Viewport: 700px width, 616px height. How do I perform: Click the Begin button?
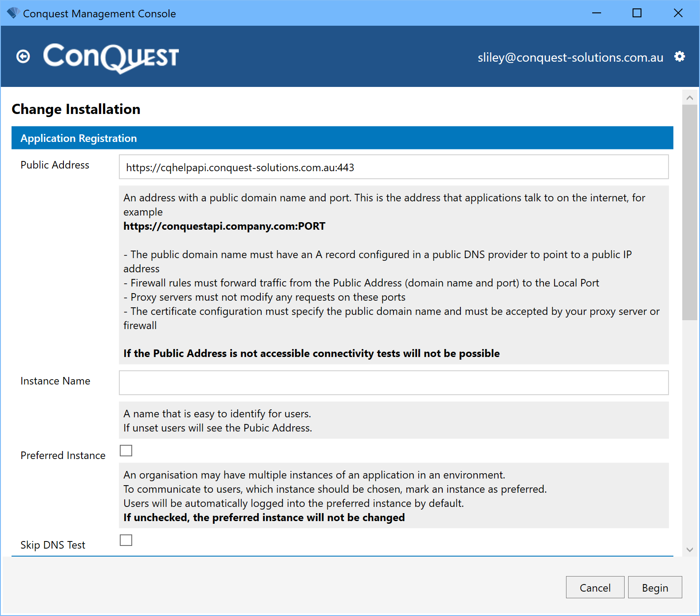(655, 587)
